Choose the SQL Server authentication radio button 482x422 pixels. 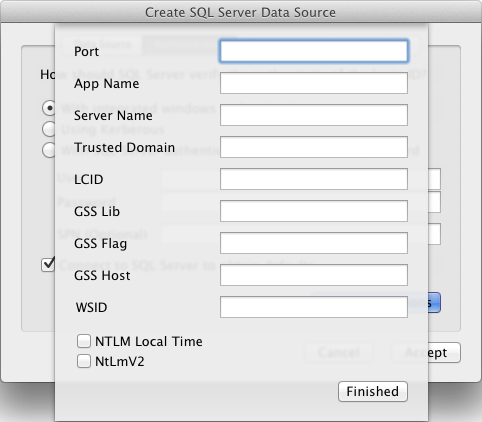[x=49, y=150]
